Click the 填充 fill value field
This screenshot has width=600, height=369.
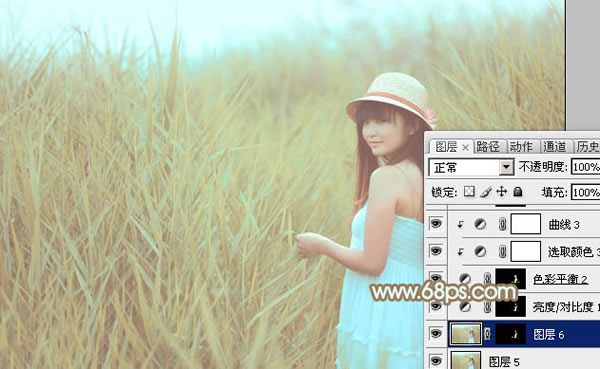(x=585, y=192)
